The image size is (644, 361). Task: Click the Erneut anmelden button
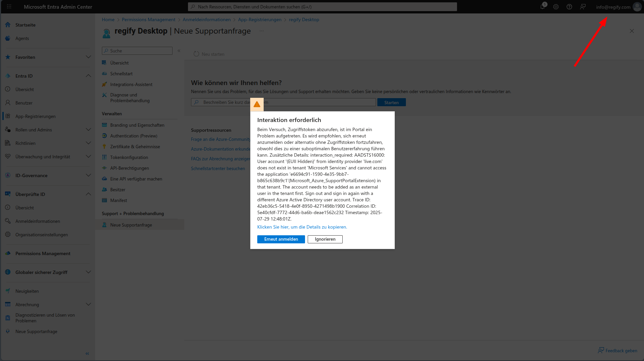click(x=281, y=239)
